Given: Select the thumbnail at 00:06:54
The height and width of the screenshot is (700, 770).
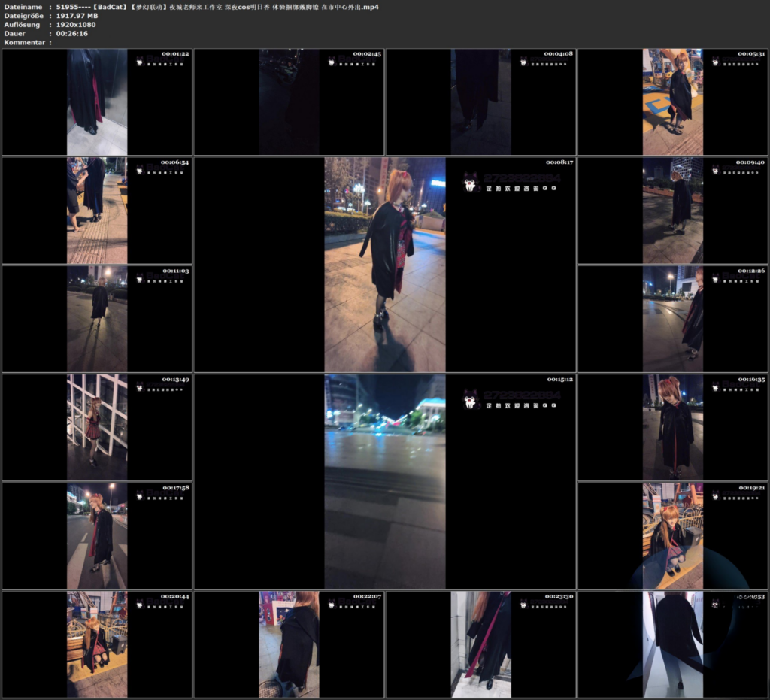Looking at the screenshot, I should 97,211.
